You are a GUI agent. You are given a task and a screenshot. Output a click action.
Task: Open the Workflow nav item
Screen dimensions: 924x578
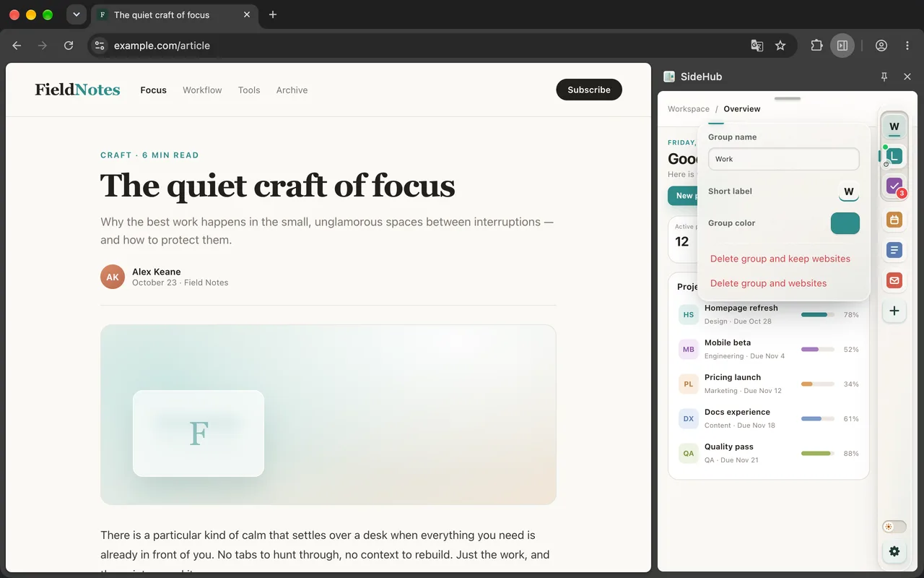coord(202,90)
